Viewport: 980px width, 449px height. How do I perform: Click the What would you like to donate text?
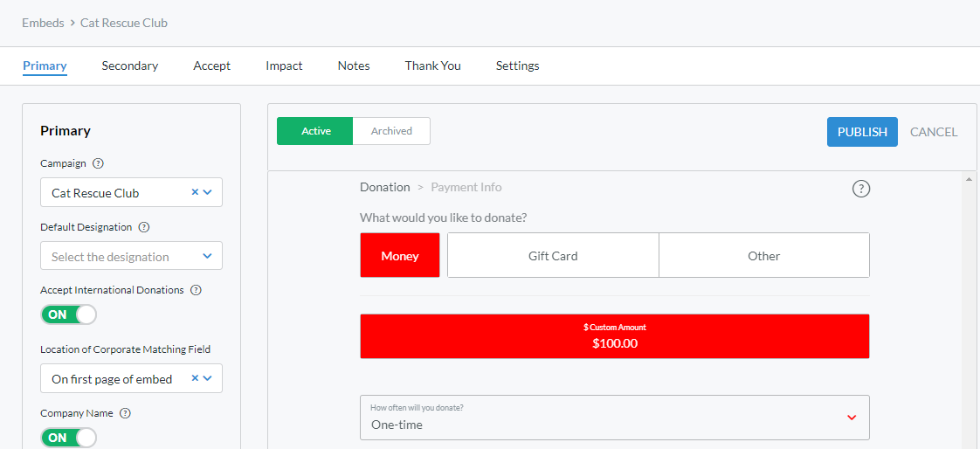(443, 218)
